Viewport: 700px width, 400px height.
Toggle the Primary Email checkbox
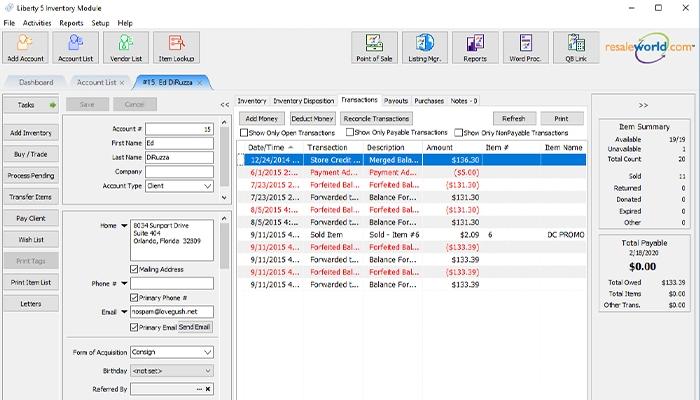[134, 327]
